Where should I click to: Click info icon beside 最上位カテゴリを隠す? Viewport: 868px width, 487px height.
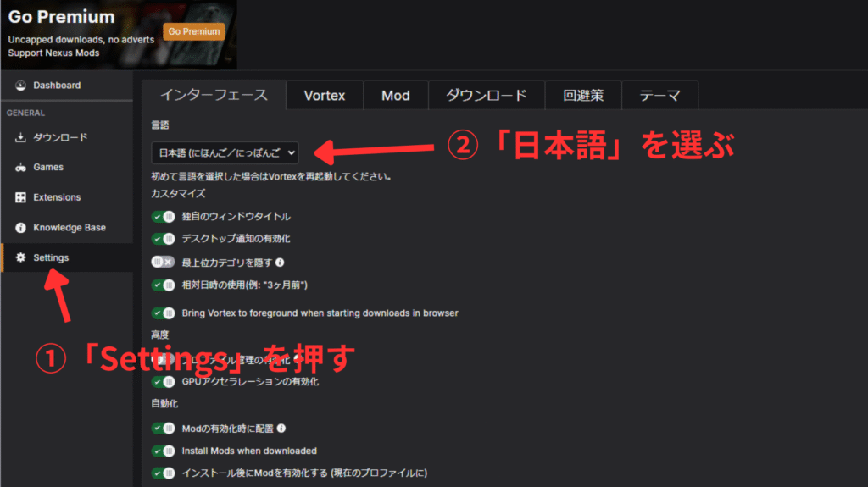click(x=280, y=263)
